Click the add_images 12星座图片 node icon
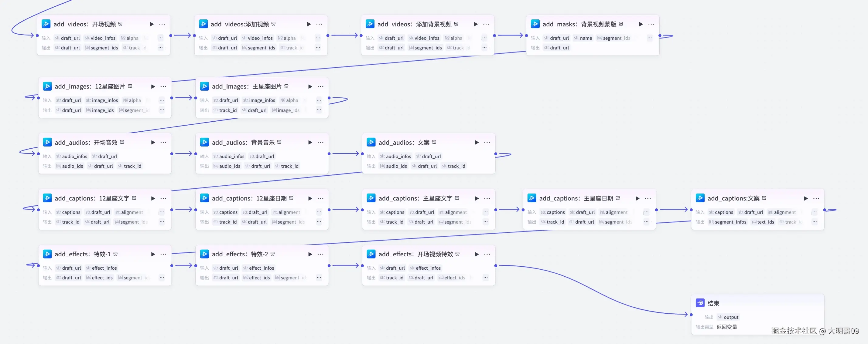 point(47,86)
